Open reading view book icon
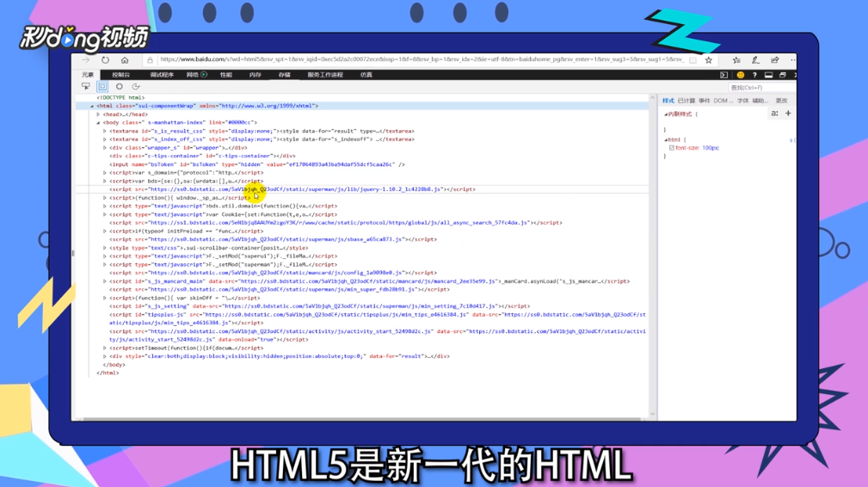The height and width of the screenshot is (487, 868). pos(693,59)
